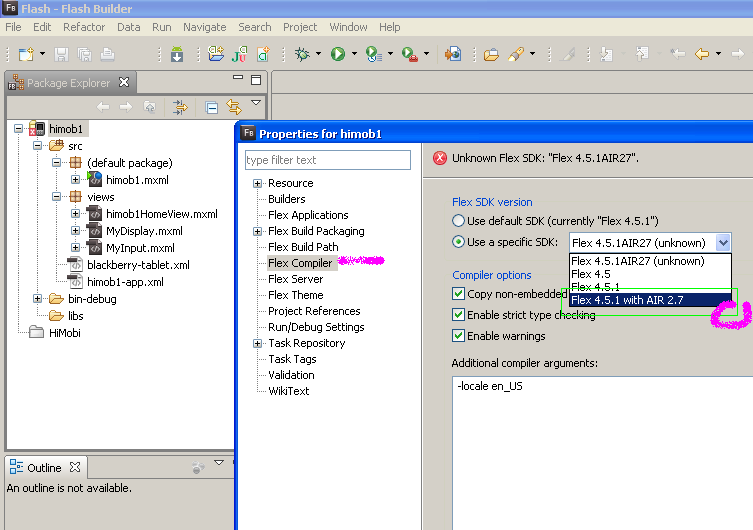Toggle Copy non-embedded files checkbox
The image size is (753, 530).
tap(459, 294)
